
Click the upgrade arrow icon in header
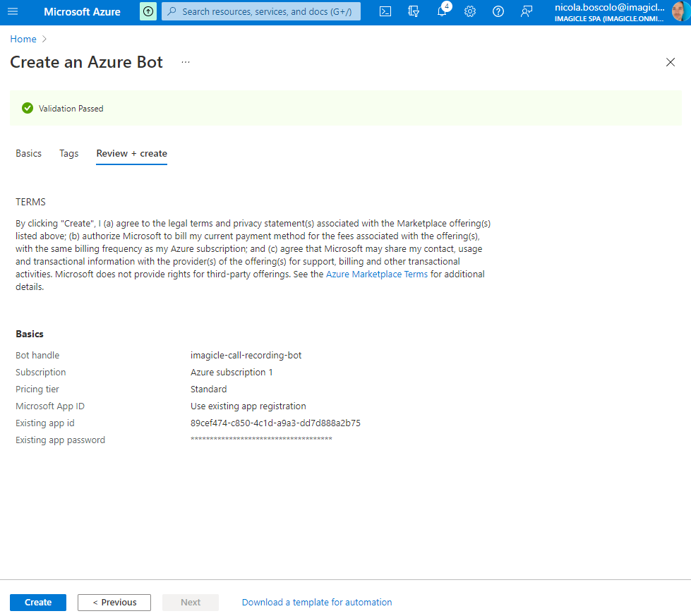tap(148, 11)
